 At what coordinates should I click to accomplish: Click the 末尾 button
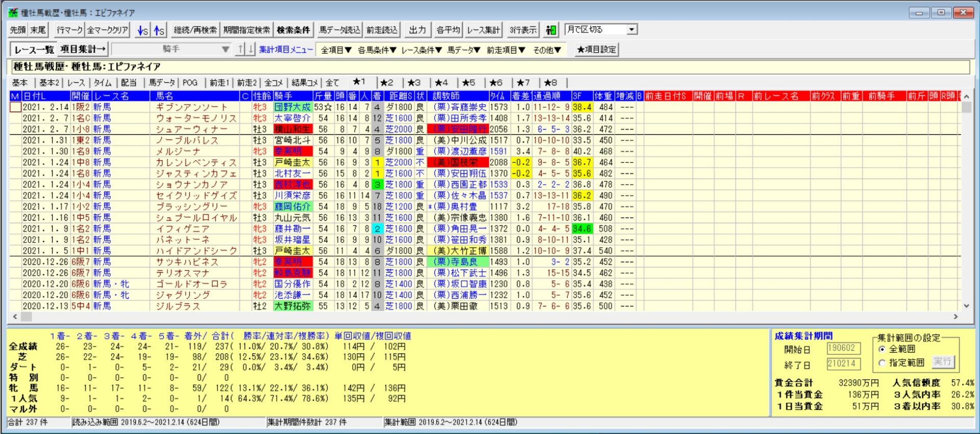coord(38,30)
